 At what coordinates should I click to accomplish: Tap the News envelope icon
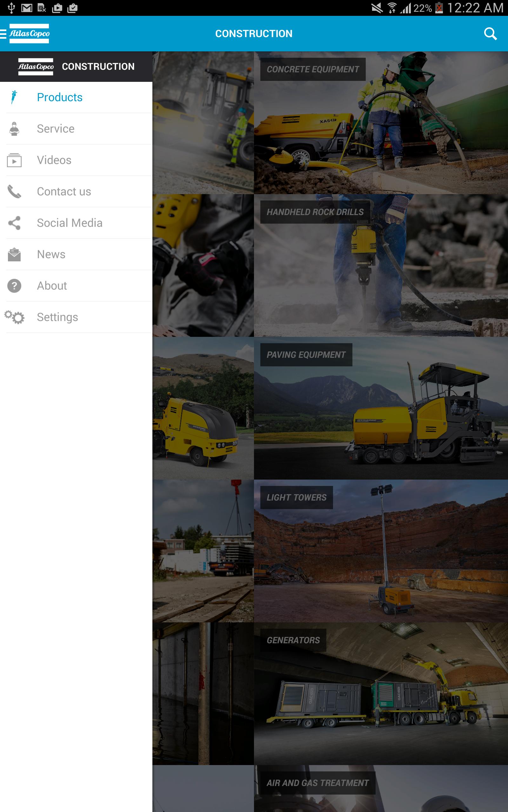tap(14, 254)
